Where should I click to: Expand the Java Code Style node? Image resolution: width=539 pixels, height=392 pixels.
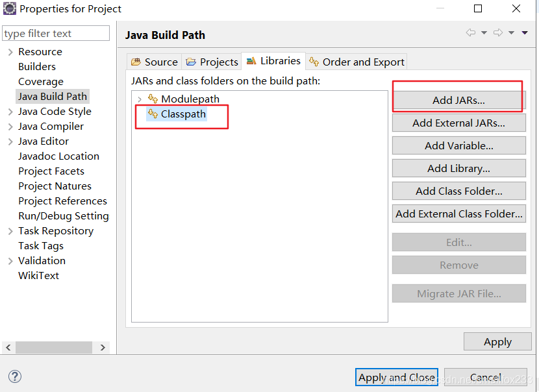coord(10,112)
